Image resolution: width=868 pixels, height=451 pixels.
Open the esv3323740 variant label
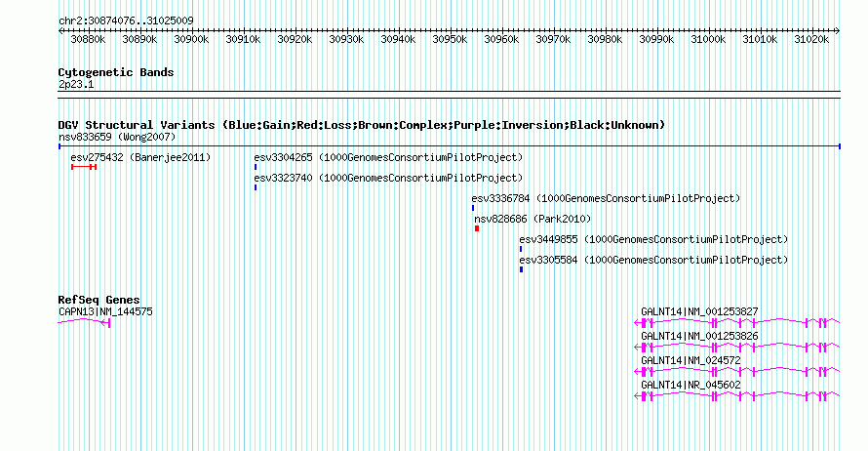388,178
